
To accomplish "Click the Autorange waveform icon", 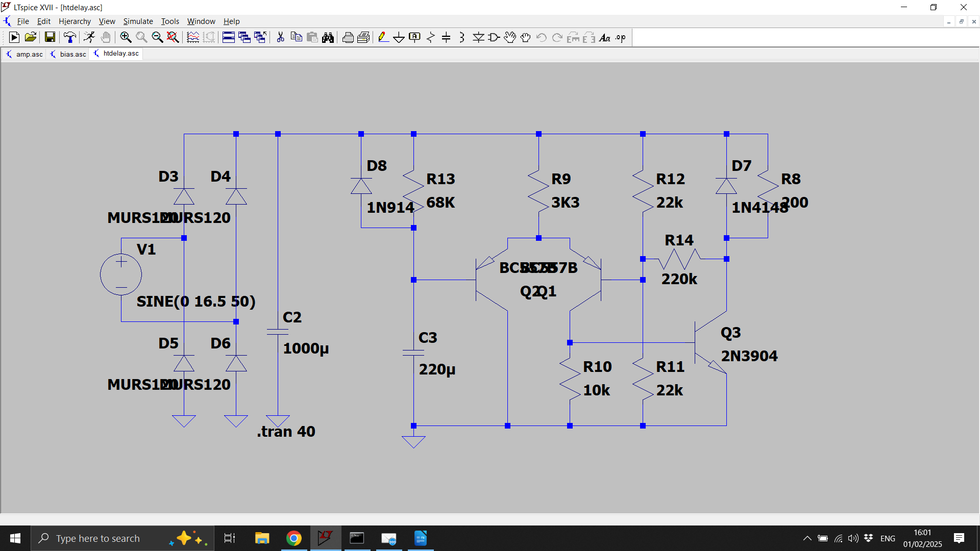I will 193,37.
